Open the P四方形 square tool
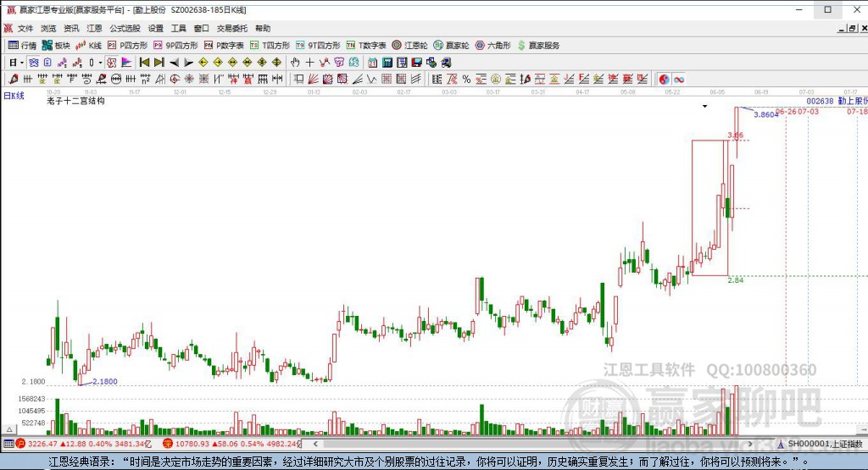 tap(127, 46)
